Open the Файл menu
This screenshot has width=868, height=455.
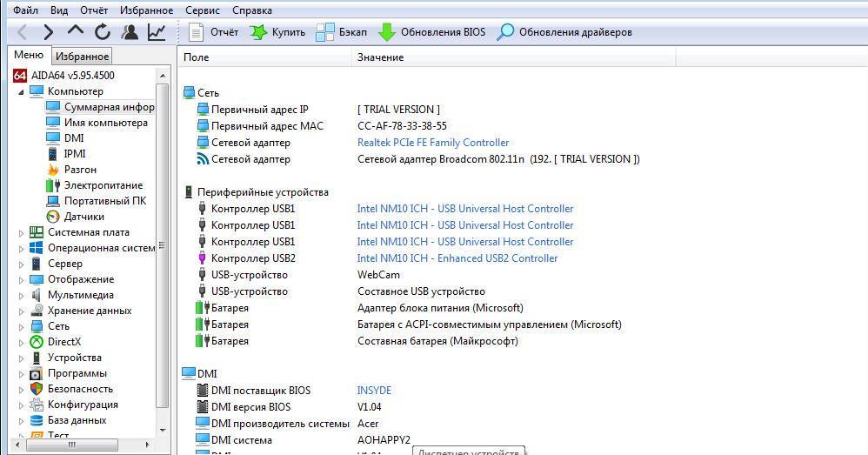25,10
